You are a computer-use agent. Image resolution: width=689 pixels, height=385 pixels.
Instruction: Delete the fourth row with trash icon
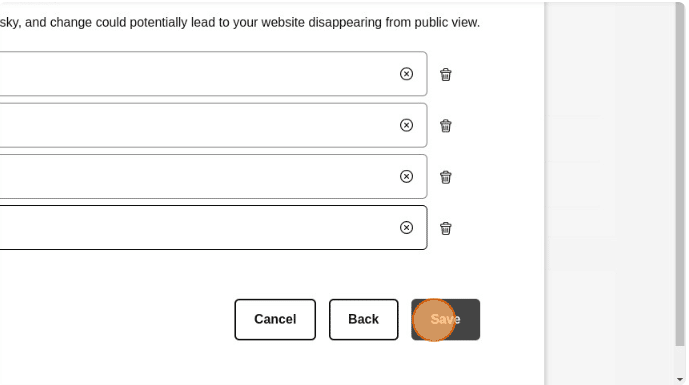446,229
